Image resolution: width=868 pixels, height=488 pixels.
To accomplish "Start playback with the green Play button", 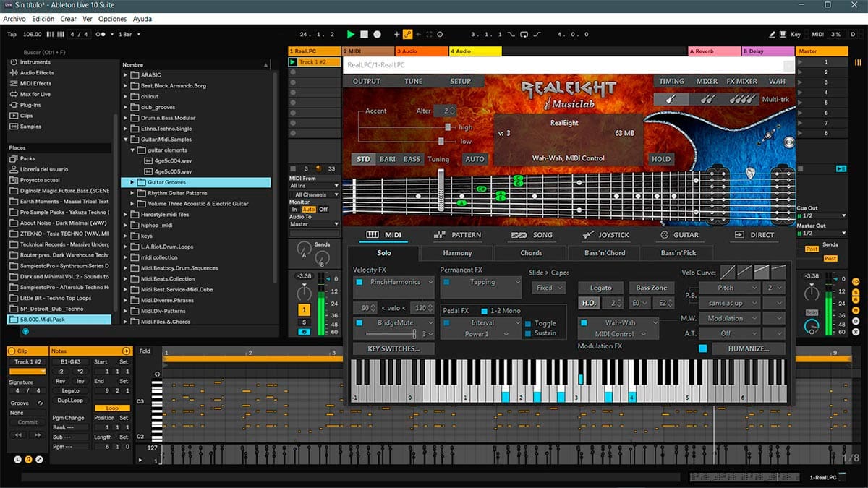I will 351,34.
